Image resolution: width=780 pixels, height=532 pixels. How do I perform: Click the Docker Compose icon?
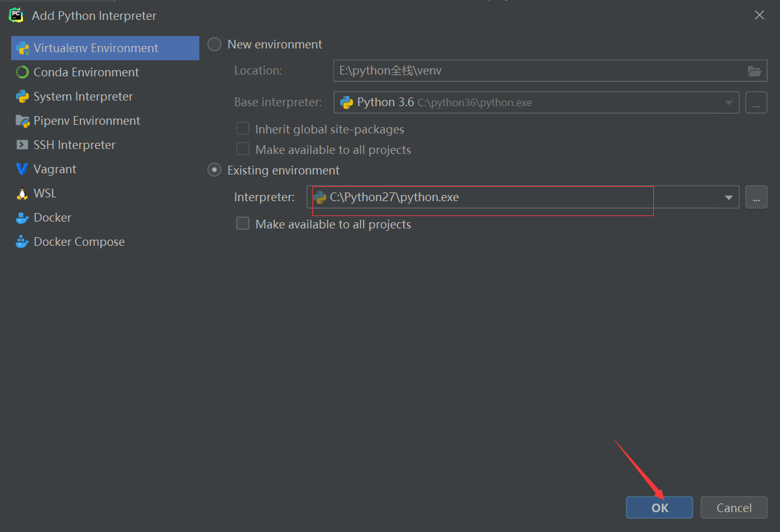(x=22, y=241)
